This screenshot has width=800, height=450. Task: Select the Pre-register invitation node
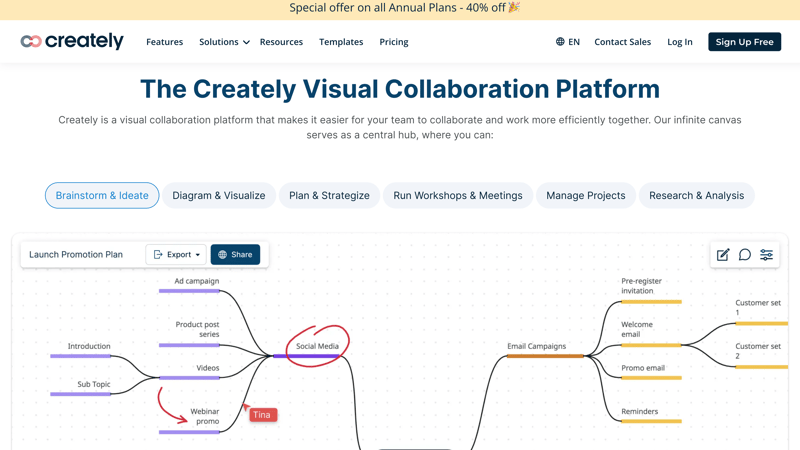click(x=641, y=286)
